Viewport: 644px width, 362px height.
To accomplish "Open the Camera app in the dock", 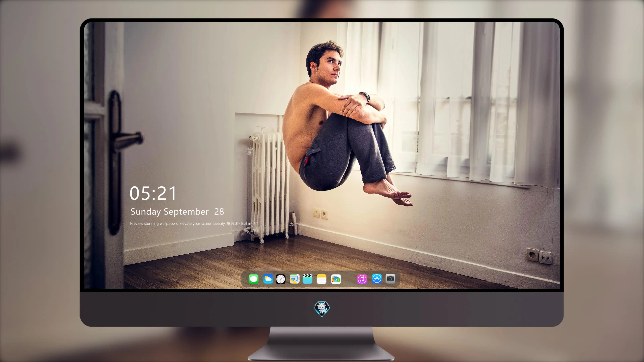I will [x=390, y=279].
